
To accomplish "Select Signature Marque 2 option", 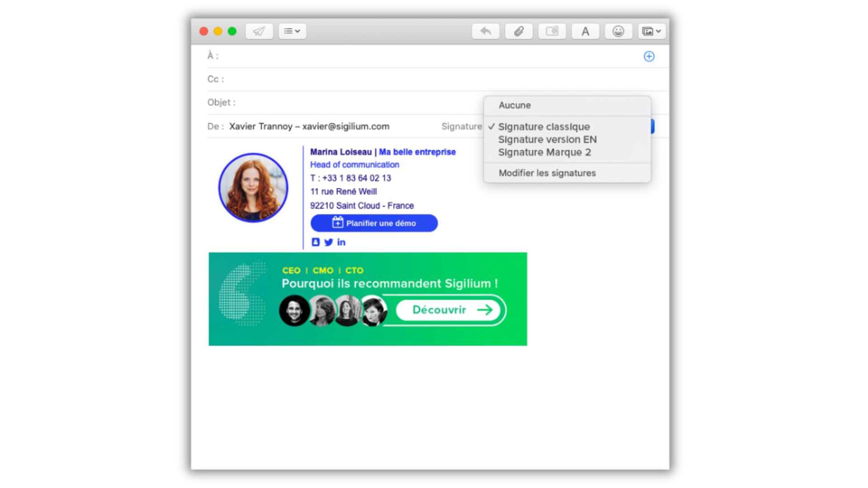I will [544, 152].
